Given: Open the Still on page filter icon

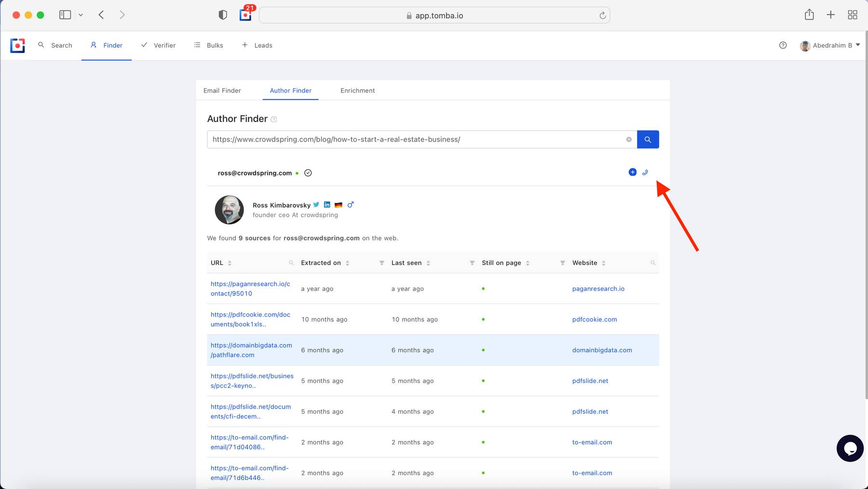Looking at the screenshot, I should point(562,263).
